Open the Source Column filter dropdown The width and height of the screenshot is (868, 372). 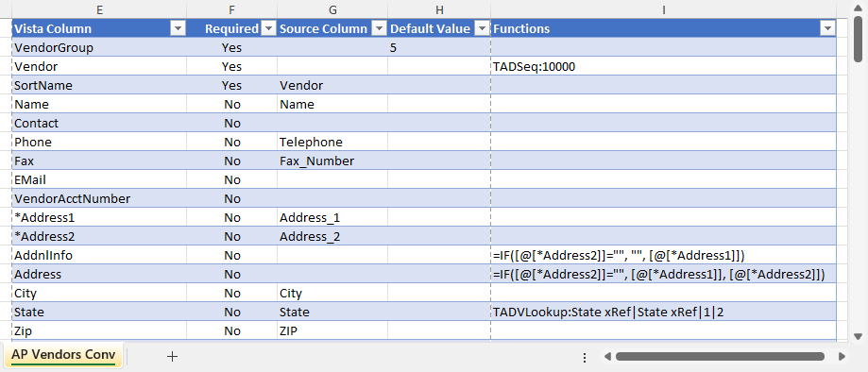coord(379,28)
